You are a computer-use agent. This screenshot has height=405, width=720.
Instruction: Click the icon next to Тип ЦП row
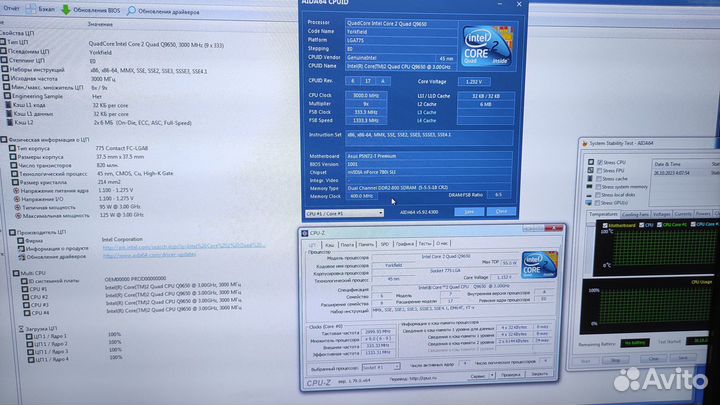tap(4, 42)
